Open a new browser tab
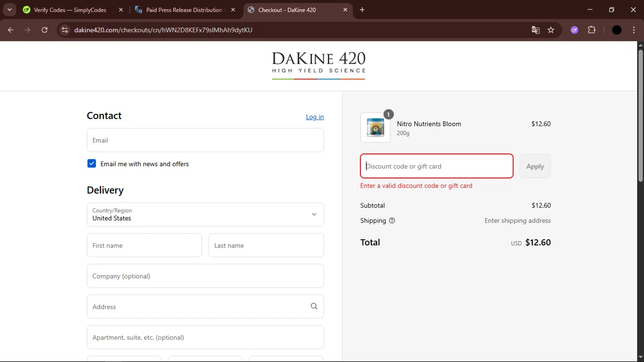 tap(362, 10)
